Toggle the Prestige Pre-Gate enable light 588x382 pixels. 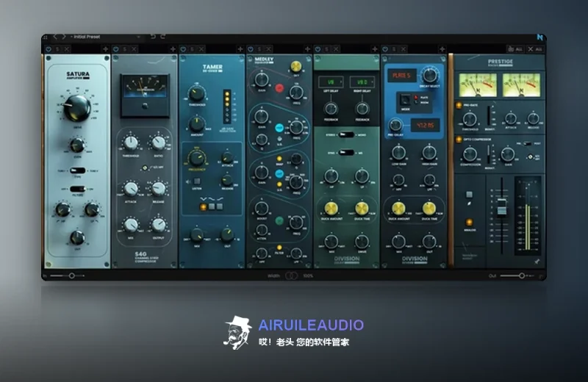click(459, 105)
